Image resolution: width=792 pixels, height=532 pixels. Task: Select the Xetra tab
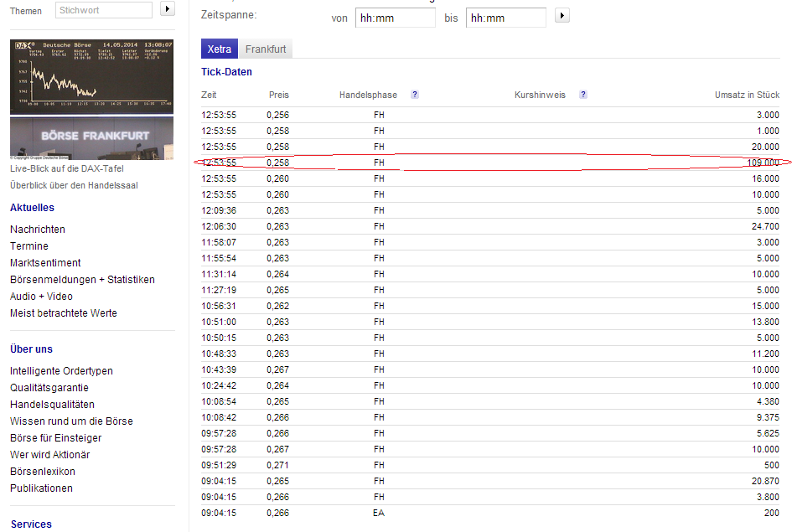220,49
